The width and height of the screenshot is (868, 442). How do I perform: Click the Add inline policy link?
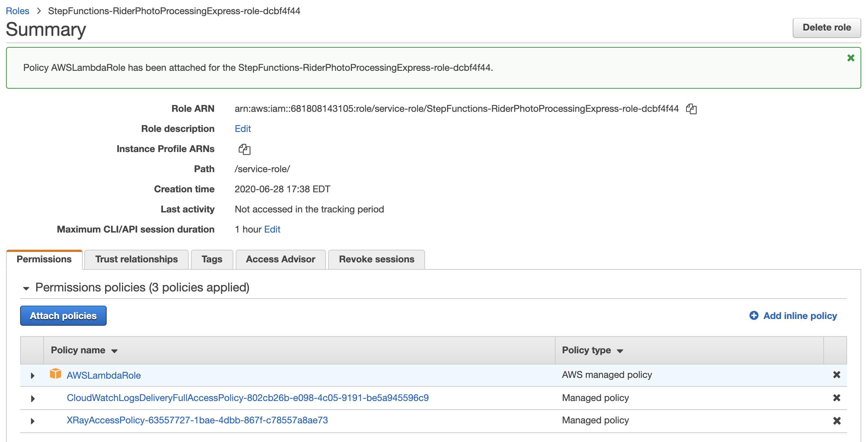point(800,316)
